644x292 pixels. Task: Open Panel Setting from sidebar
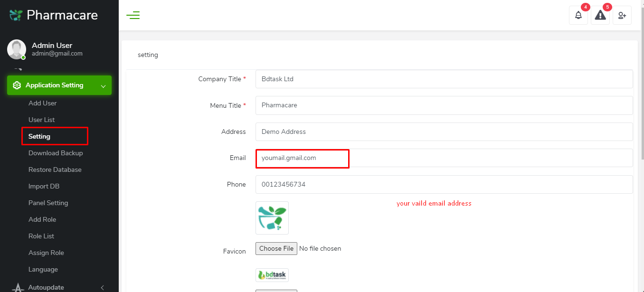[48, 203]
